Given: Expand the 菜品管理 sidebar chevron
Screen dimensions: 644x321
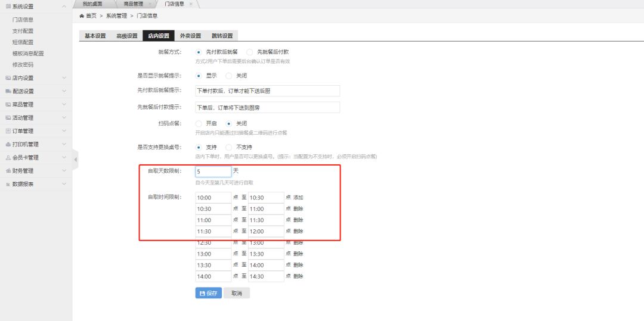Looking at the screenshot, I should tap(64, 105).
